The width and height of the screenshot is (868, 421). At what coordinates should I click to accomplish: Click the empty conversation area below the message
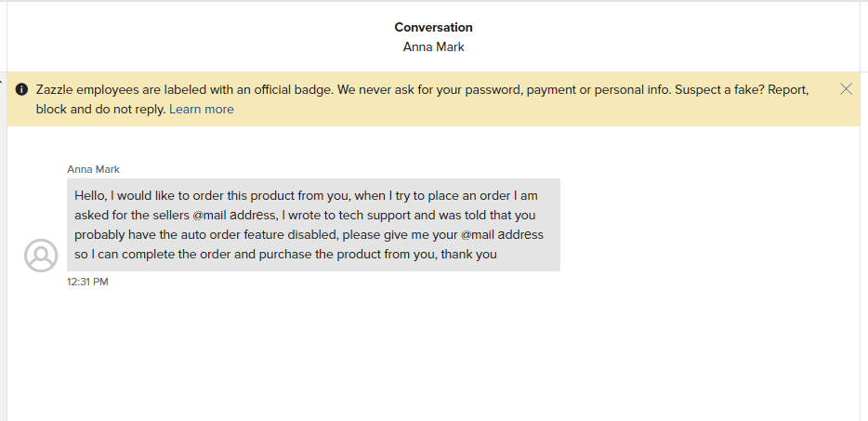tap(433, 354)
